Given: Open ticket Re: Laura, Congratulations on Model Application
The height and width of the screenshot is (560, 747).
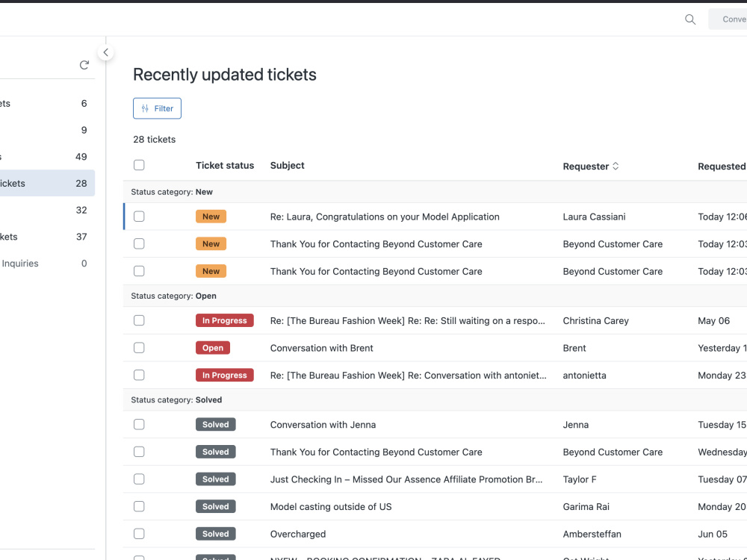Looking at the screenshot, I should 385,217.
